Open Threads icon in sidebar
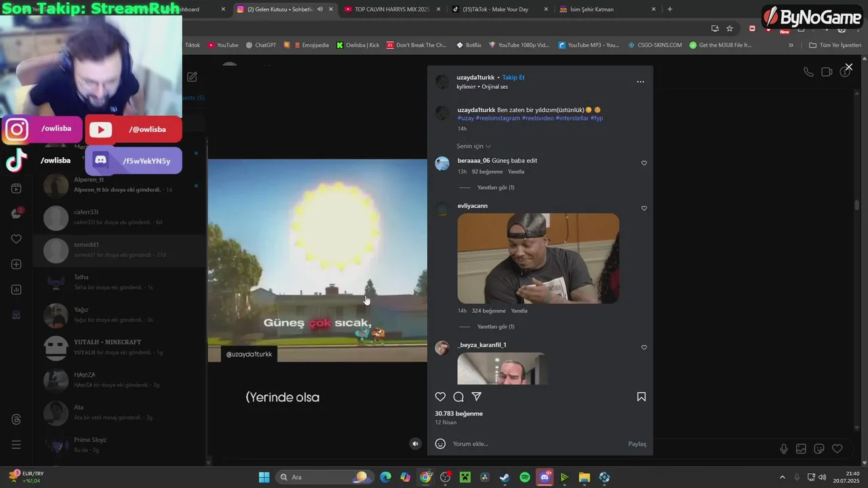The width and height of the screenshot is (868, 488). tap(16, 420)
